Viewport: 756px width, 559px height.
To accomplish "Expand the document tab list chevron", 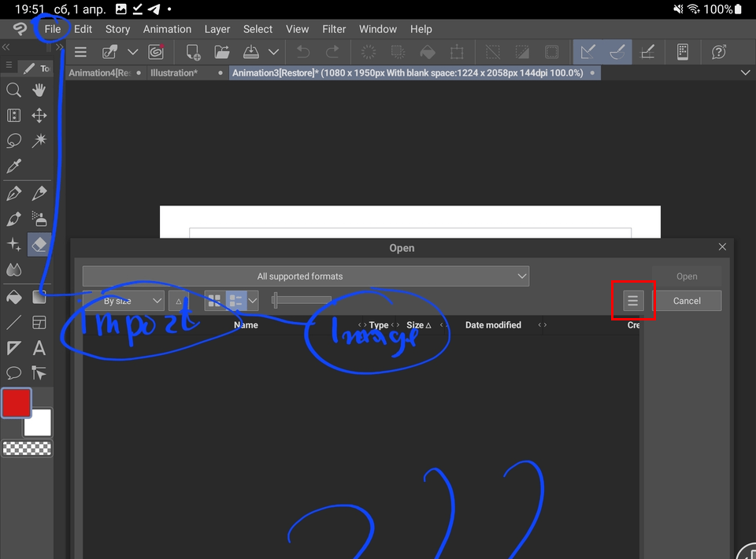I will pyautogui.click(x=745, y=72).
